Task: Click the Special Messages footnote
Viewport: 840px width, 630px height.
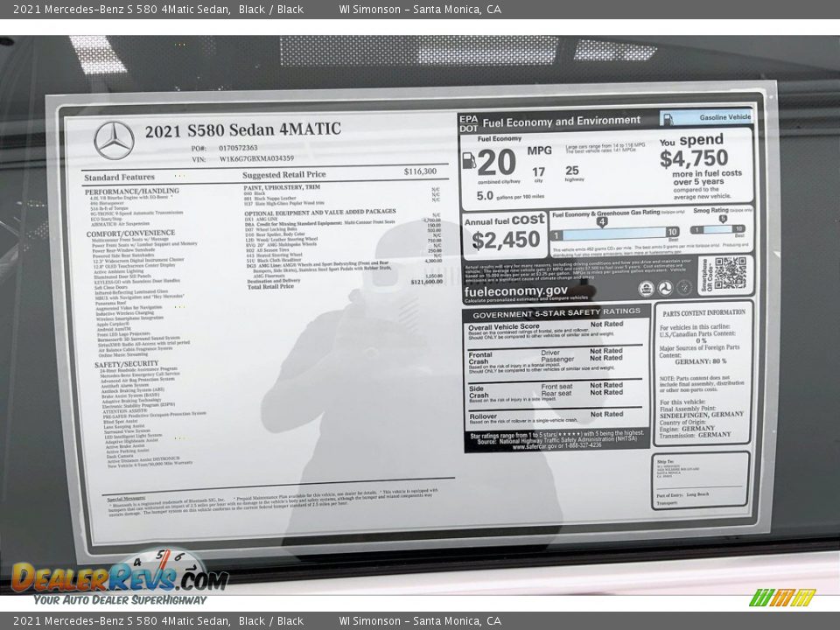Action: click(x=273, y=501)
